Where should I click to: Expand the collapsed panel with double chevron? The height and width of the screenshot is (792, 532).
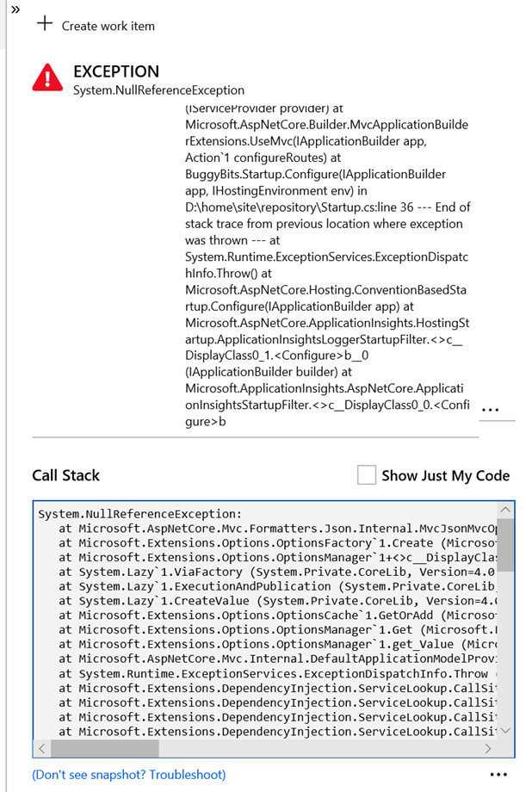pyautogui.click(x=14, y=9)
